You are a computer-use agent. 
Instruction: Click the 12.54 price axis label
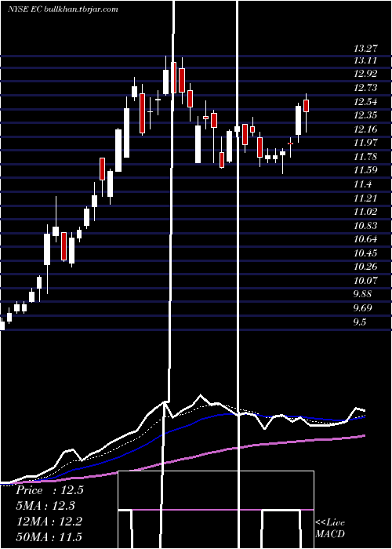click(365, 102)
